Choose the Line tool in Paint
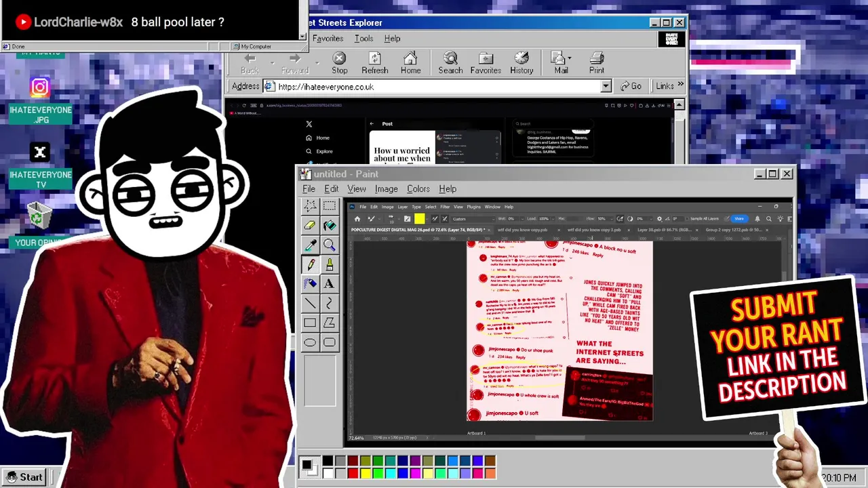868x488 pixels. tap(310, 304)
